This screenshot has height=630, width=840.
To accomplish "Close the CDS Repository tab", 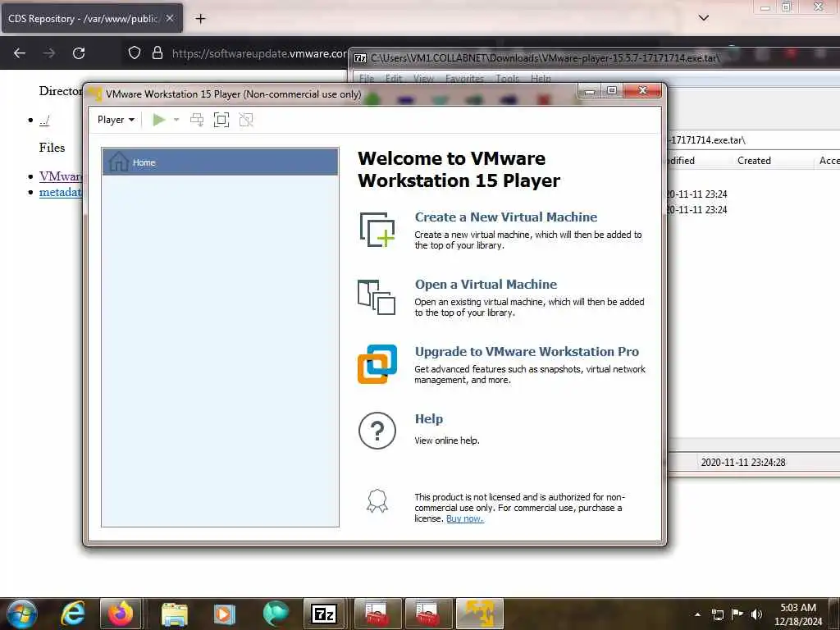I will pos(170,18).
